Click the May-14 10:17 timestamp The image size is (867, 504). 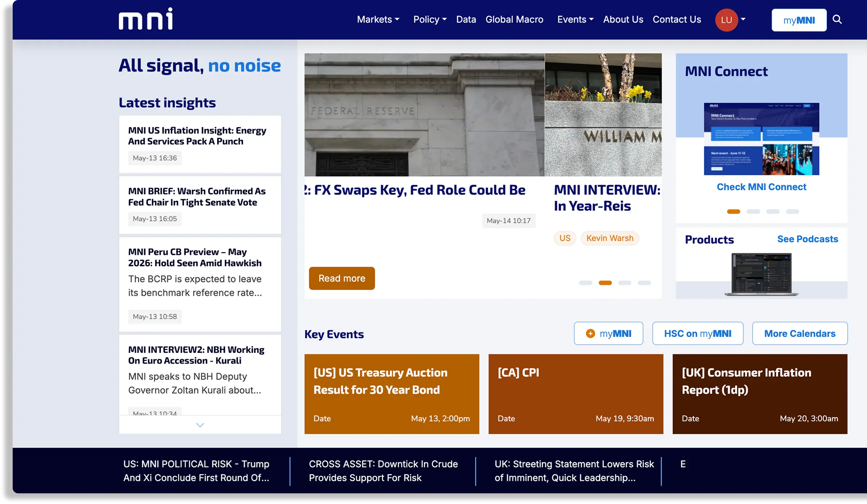(508, 221)
